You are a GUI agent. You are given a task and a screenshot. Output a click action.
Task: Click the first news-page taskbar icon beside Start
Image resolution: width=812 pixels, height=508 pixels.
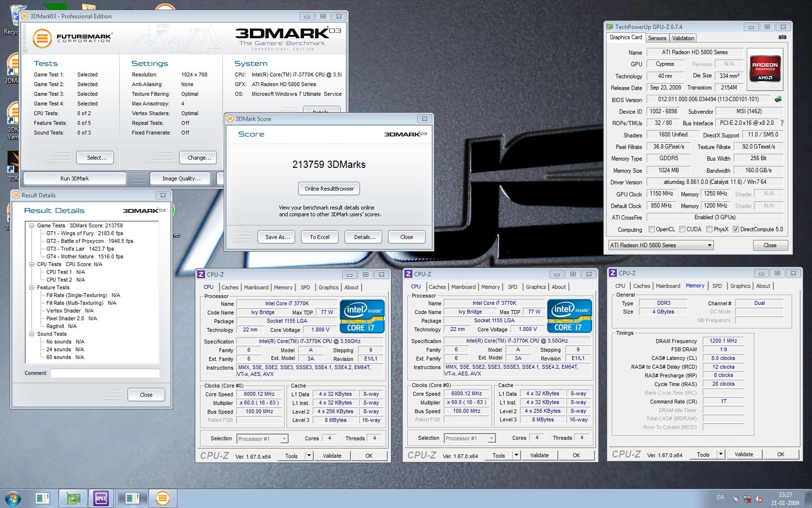coord(43,498)
